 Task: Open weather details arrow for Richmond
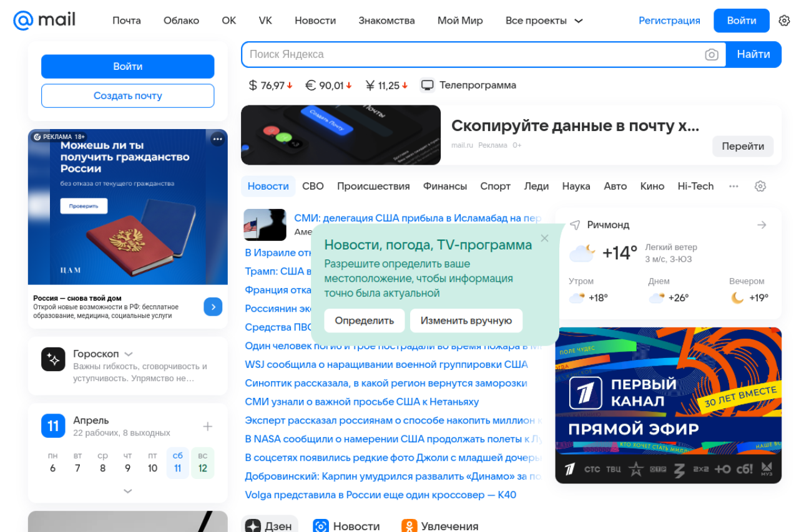point(762,225)
